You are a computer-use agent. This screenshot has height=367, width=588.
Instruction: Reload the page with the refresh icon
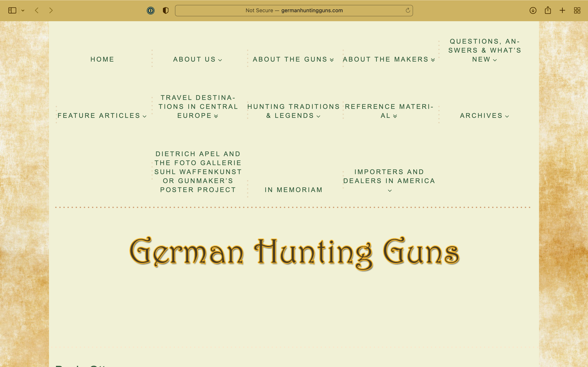pos(408,10)
